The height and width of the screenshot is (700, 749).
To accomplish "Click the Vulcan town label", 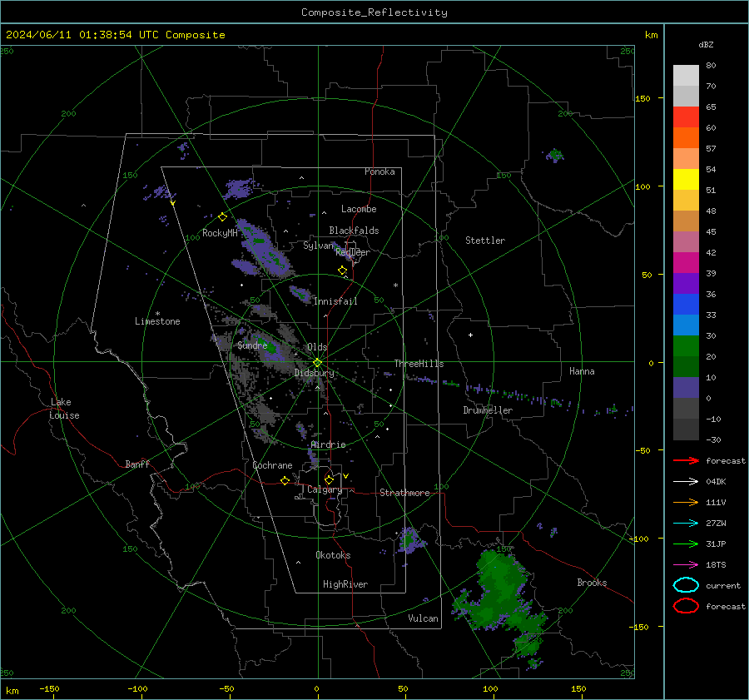I will [423, 618].
